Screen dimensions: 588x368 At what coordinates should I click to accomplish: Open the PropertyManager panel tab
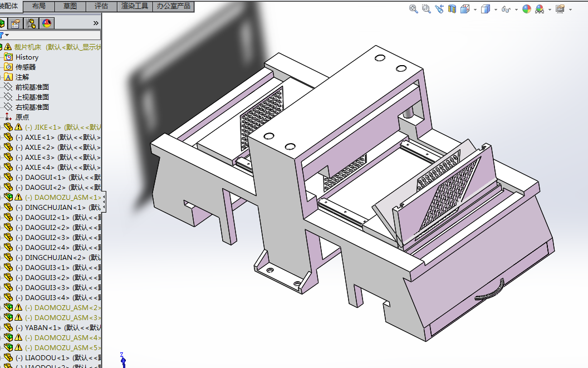(14, 23)
